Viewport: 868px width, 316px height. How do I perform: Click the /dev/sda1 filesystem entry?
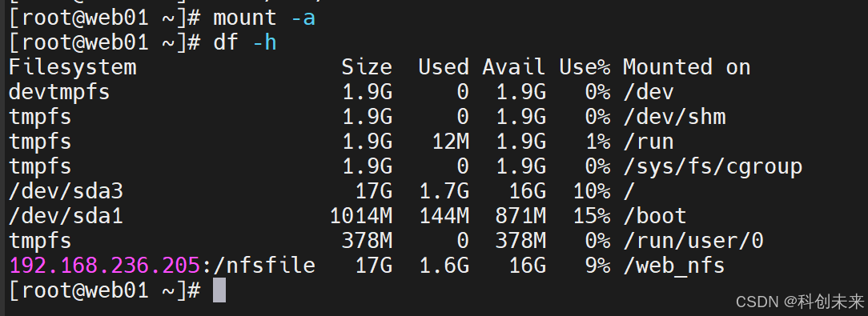pyautogui.click(x=66, y=216)
